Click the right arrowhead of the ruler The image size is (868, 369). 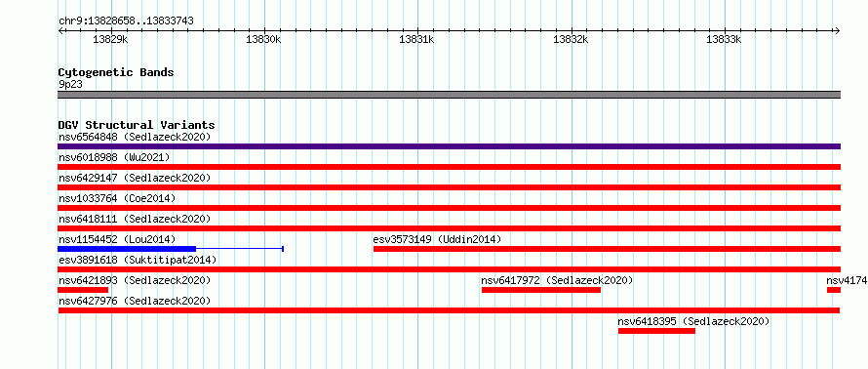(838, 30)
